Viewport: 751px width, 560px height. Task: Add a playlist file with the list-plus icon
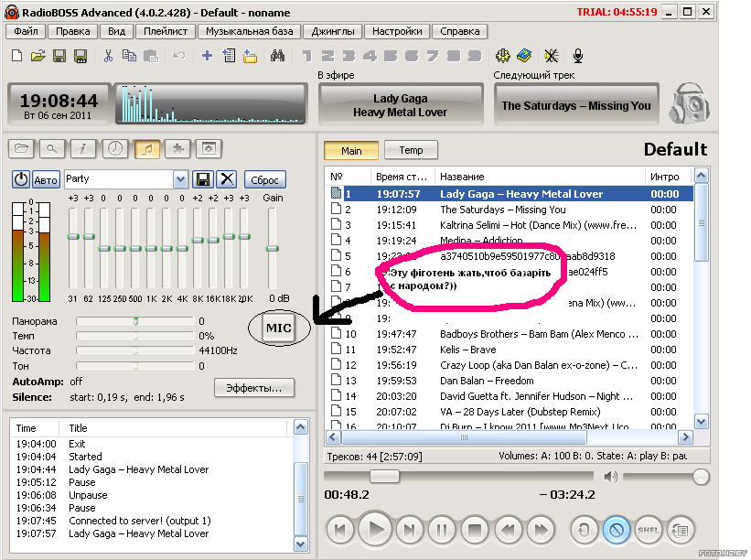tap(229, 56)
